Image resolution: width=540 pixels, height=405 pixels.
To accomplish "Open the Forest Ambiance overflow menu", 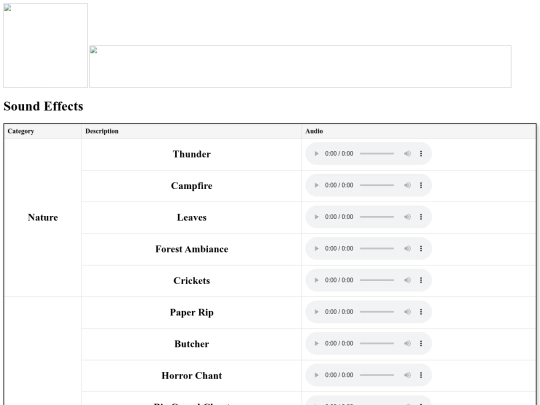I will point(421,249).
